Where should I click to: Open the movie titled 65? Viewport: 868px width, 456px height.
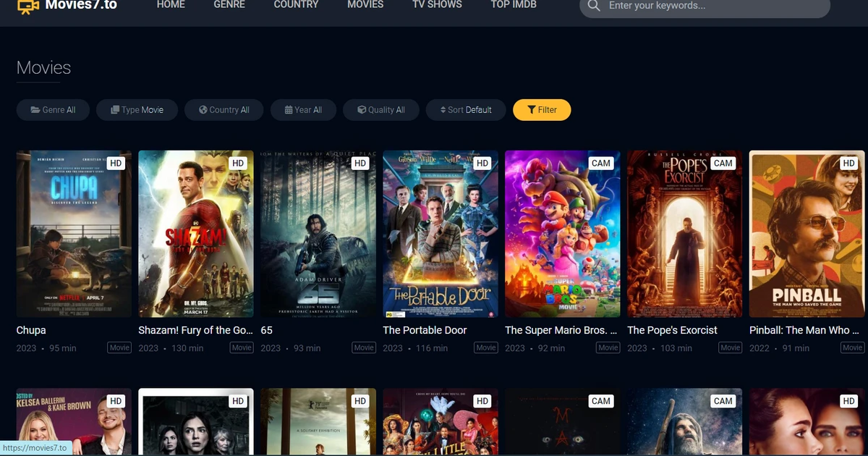click(266, 330)
